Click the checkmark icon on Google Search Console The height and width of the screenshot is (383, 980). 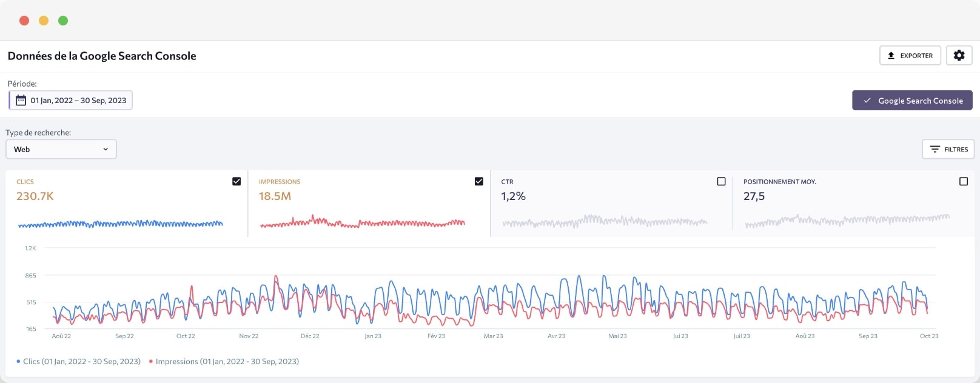[x=867, y=101]
